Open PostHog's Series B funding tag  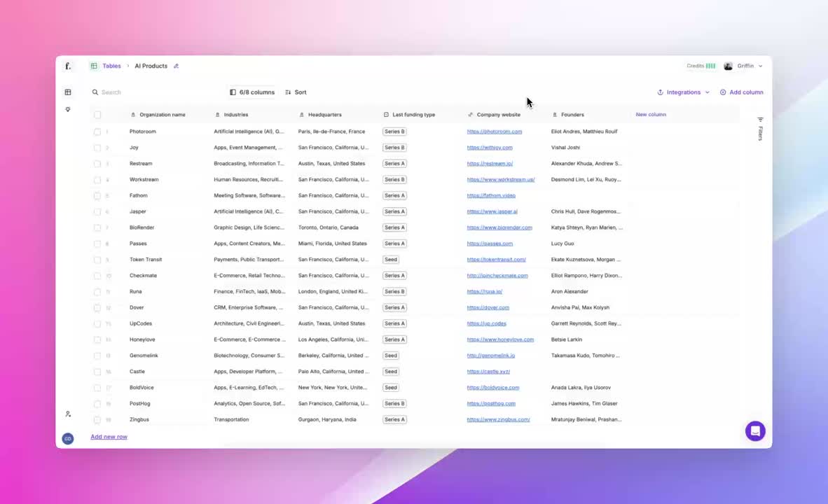coord(394,404)
